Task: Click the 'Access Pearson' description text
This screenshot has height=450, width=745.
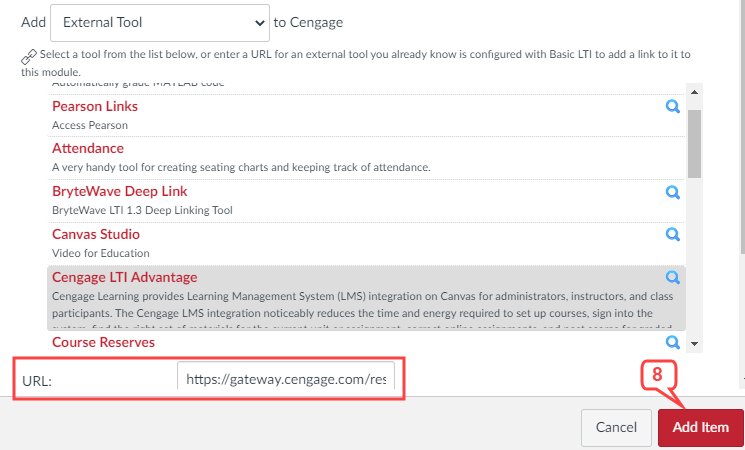Action: click(x=90, y=125)
